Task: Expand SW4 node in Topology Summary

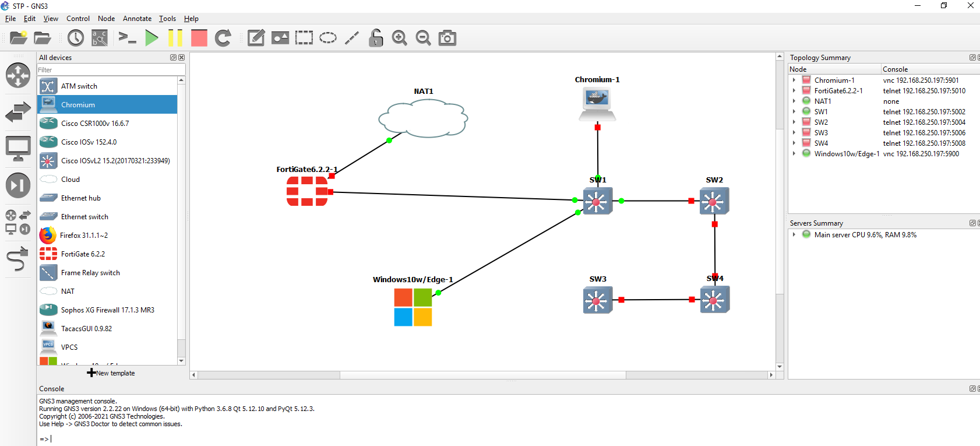Action: click(x=794, y=143)
